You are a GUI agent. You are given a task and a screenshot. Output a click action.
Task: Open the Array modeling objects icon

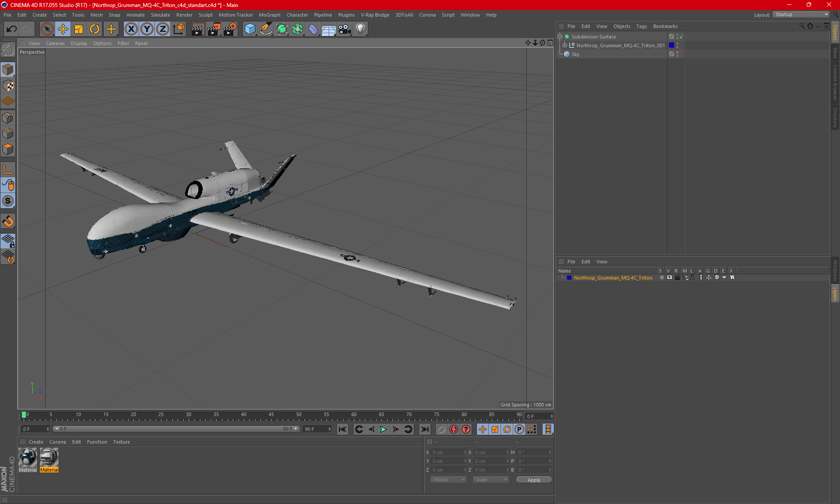[x=297, y=29]
